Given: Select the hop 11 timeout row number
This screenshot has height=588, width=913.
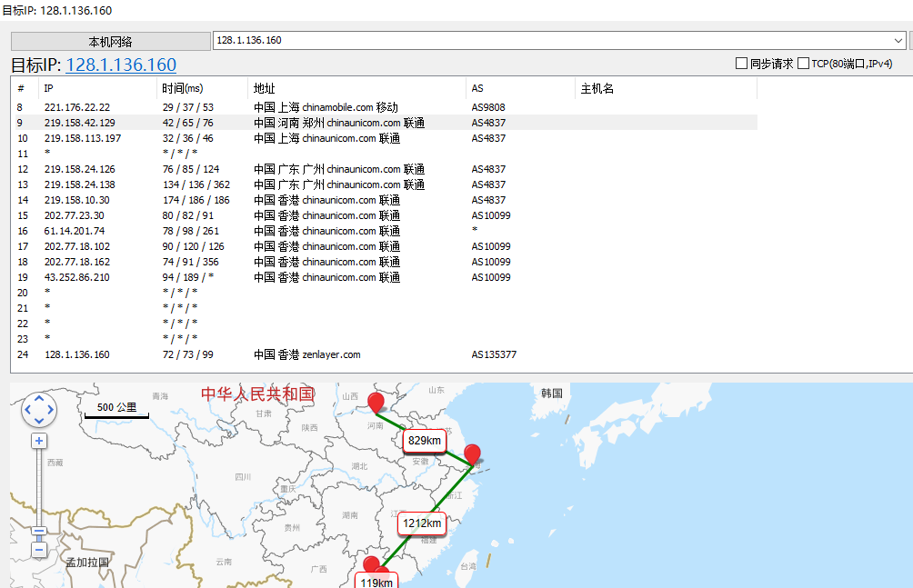Looking at the screenshot, I should click(23, 154).
